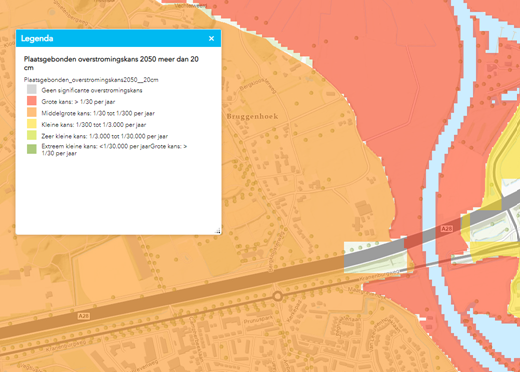Click the A28 road shield near the river

(447, 229)
